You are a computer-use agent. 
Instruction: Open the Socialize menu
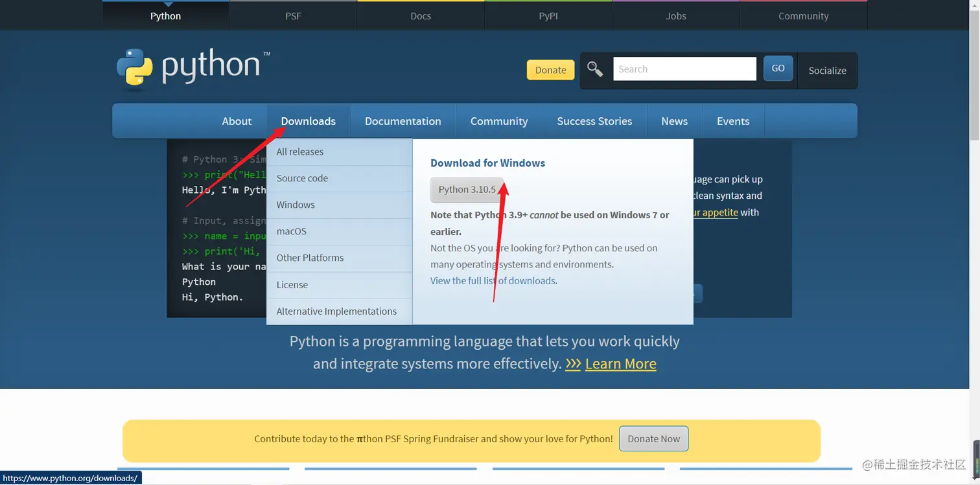tap(827, 70)
